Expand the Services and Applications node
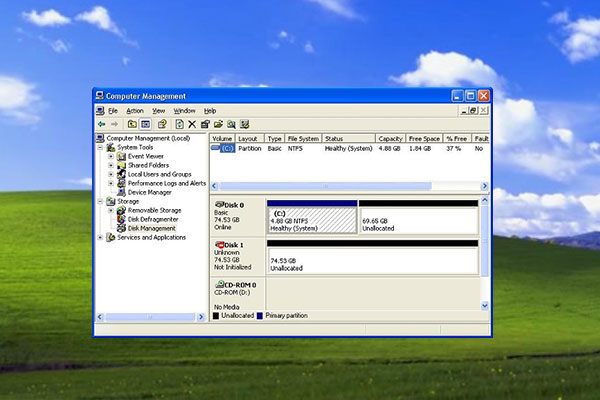Viewport: 600px width, 400px height. click(100, 237)
